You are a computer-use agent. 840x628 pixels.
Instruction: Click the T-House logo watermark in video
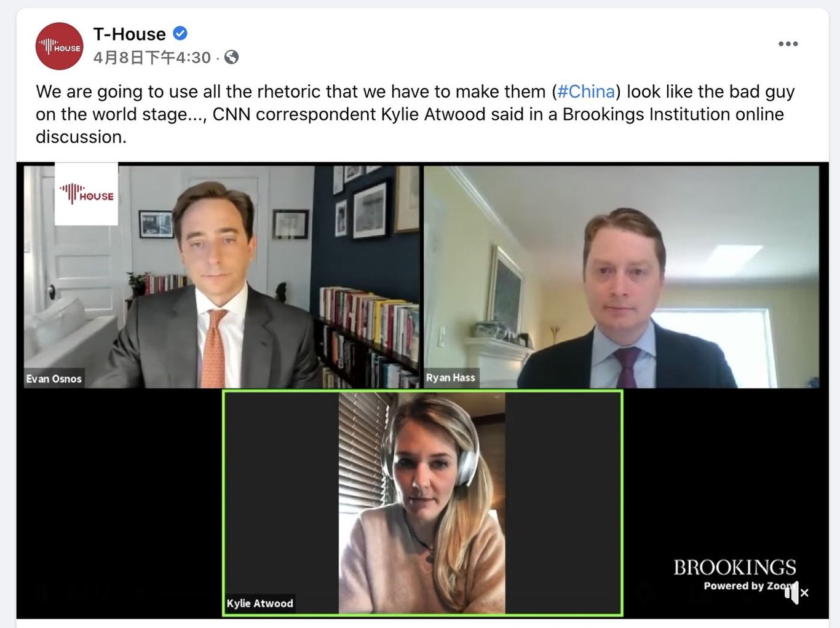pyautogui.click(x=87, y=194)
